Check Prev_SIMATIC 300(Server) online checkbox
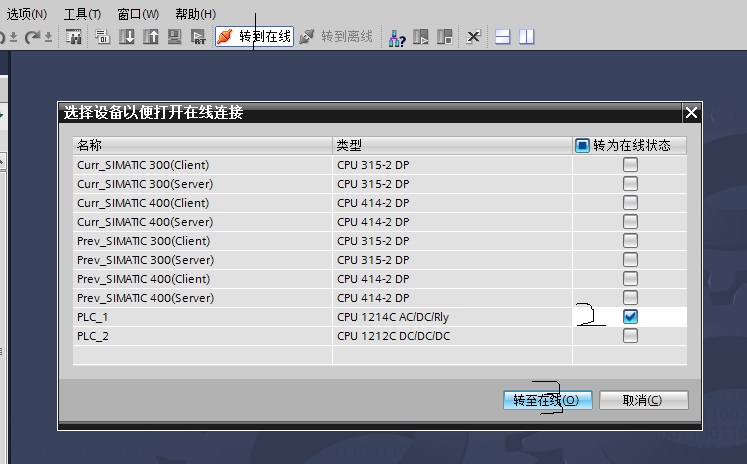Image resolution: width=747 pixels, height=464 pixels. pos(630,260)
